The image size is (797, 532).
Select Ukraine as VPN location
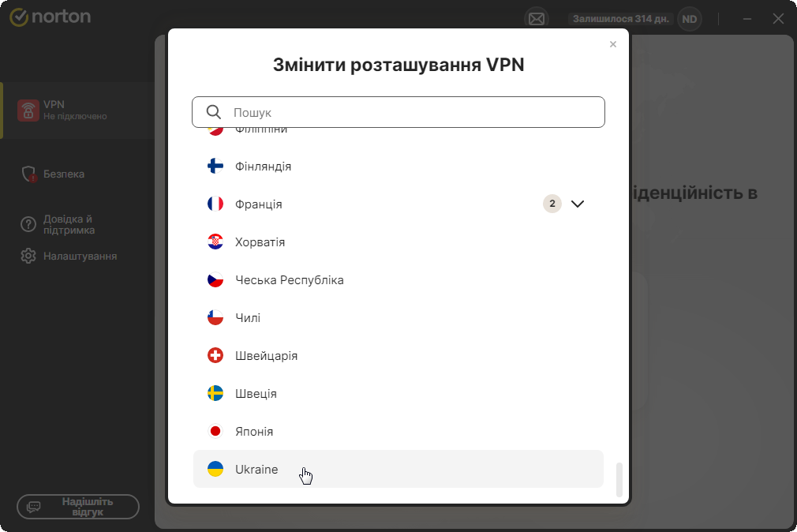398,469
